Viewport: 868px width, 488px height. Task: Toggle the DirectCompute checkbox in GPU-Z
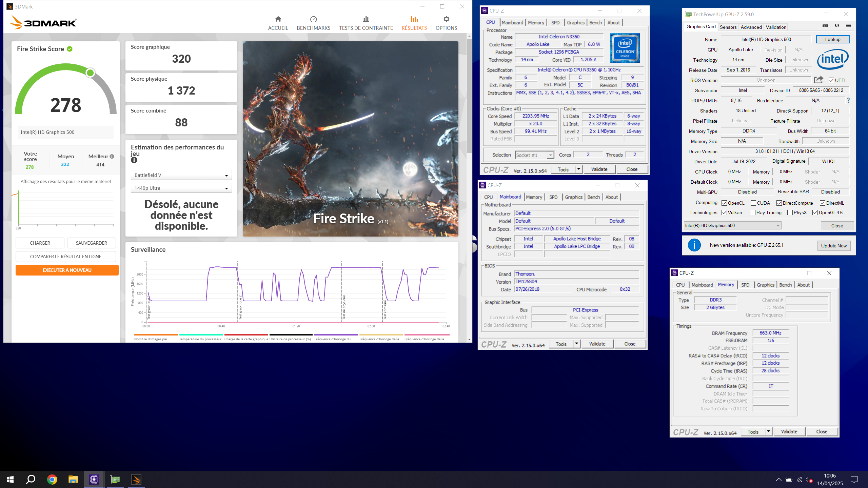779,203
